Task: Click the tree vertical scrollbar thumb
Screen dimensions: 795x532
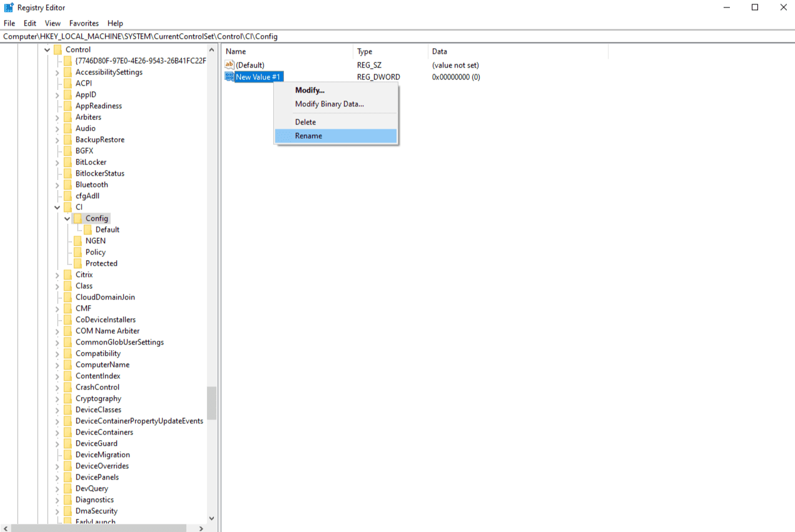Action: click(211, 403)
